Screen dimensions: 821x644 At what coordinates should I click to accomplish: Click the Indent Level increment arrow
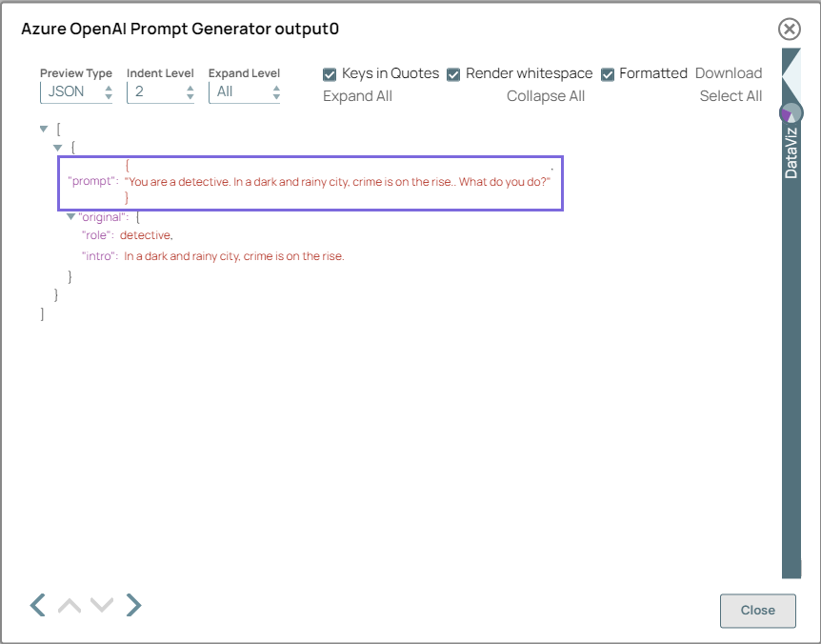[190, 87]
